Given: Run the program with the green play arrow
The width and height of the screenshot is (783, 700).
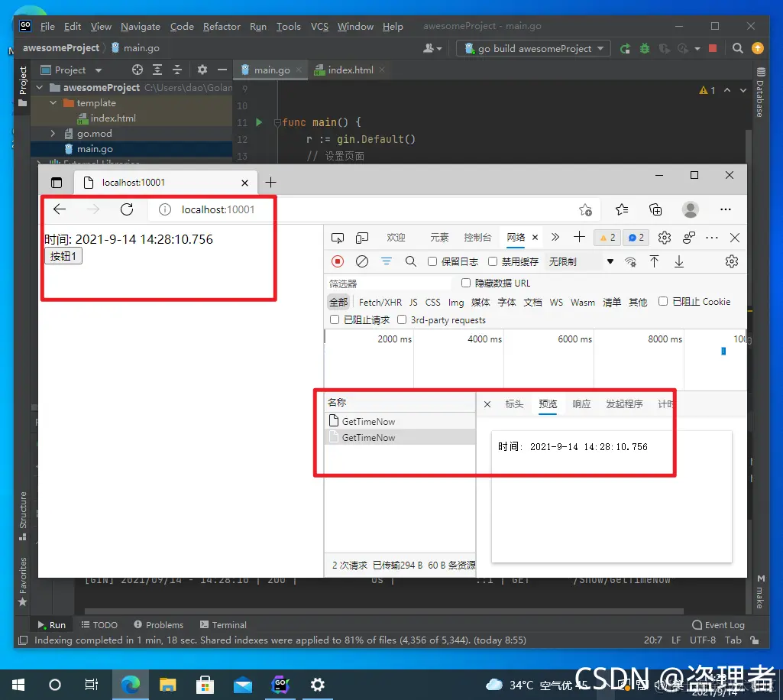Looking at the screenshot, I should point(625,47).
